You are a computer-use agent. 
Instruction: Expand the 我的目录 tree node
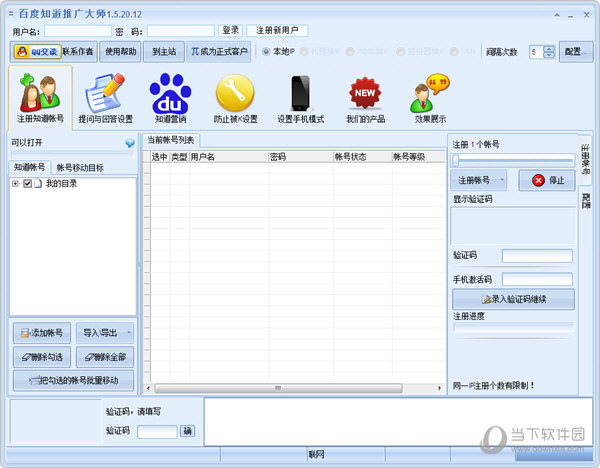click(x=15, y=184)
